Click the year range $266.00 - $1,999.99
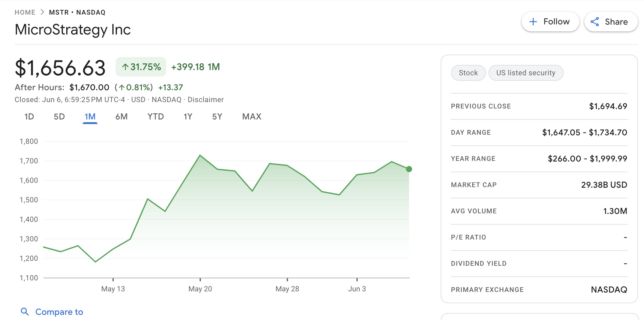Viewport: 644px width, 320px height. 587,159
